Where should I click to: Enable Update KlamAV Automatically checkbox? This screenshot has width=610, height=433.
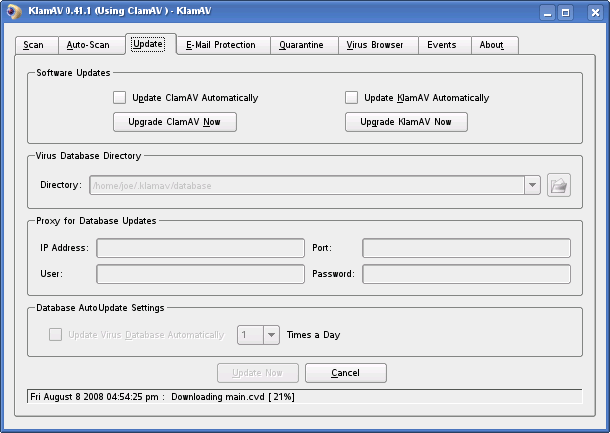coord(351,97)
